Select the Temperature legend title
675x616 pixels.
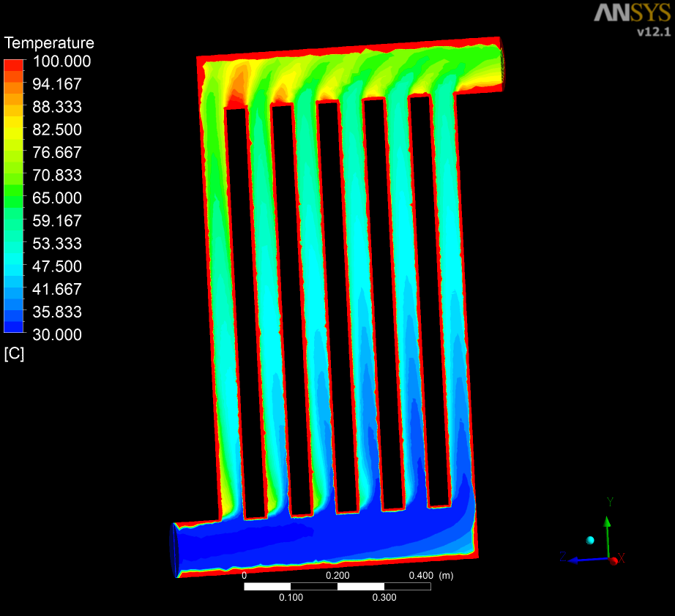(x=49, y=43)
